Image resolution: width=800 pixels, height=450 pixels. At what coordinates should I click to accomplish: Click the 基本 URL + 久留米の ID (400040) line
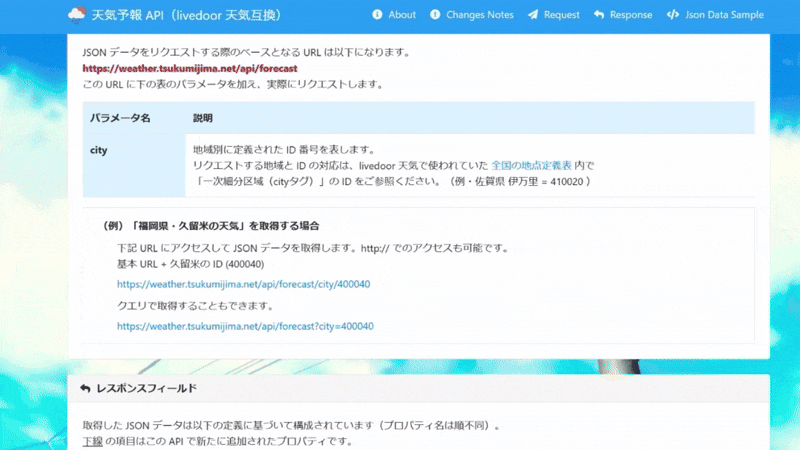(190, 264)
